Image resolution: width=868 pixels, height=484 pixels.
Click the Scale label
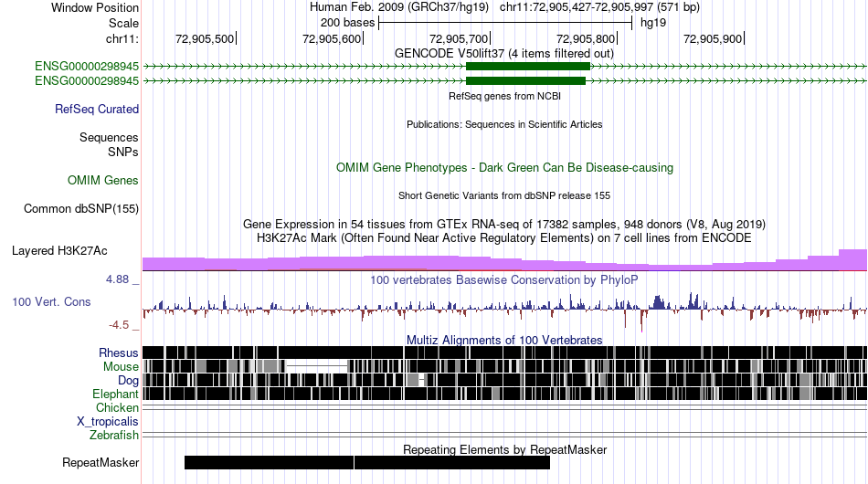pos(123,23)
